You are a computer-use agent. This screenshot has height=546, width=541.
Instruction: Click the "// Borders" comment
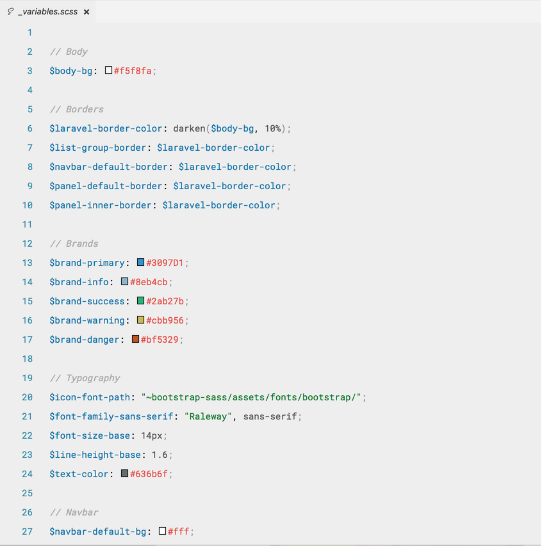77,109
